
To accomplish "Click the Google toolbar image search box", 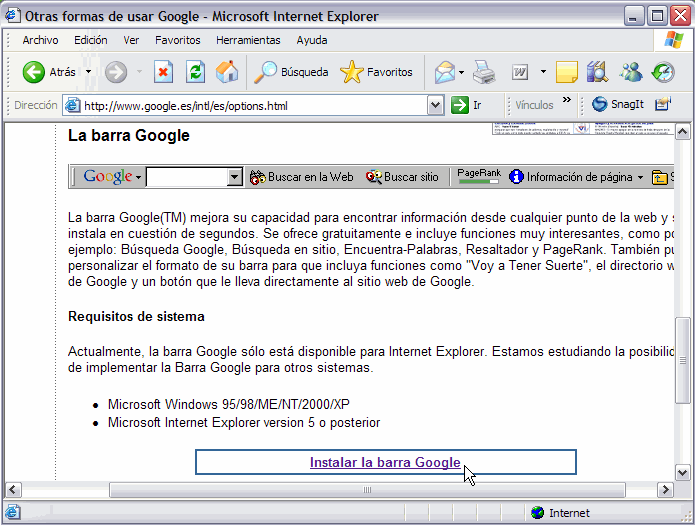I will [x=187, y=177].
